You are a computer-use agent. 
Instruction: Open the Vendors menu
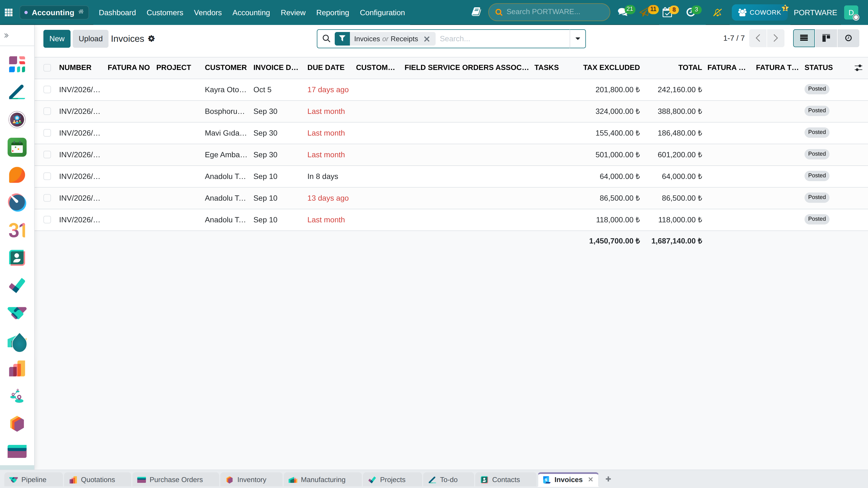click(208, 12)
